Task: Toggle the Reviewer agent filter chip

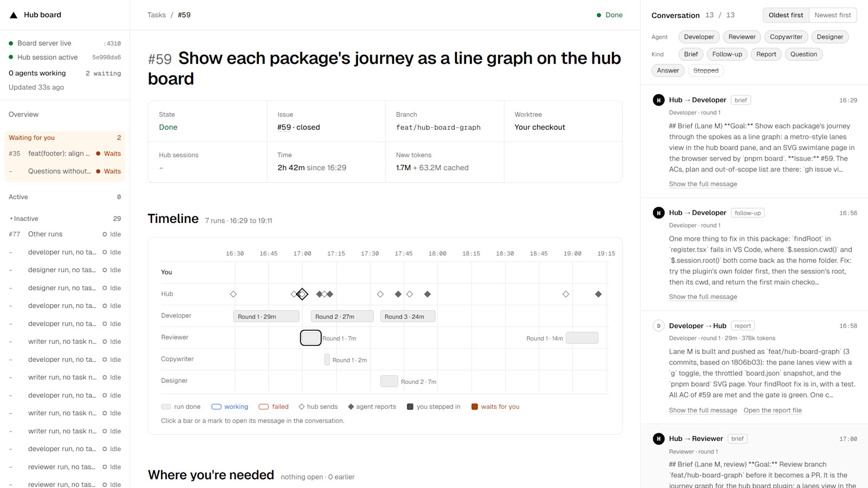Action: click(x=742, y=37)
